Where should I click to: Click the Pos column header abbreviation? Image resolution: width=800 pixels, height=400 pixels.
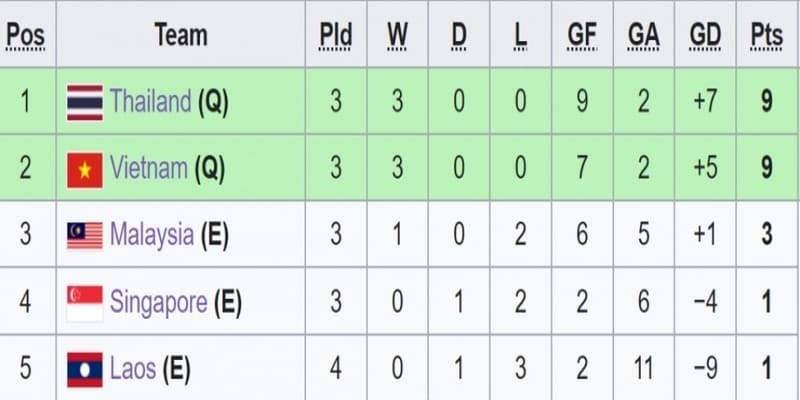pyautogui.click(x=25, y=36)
